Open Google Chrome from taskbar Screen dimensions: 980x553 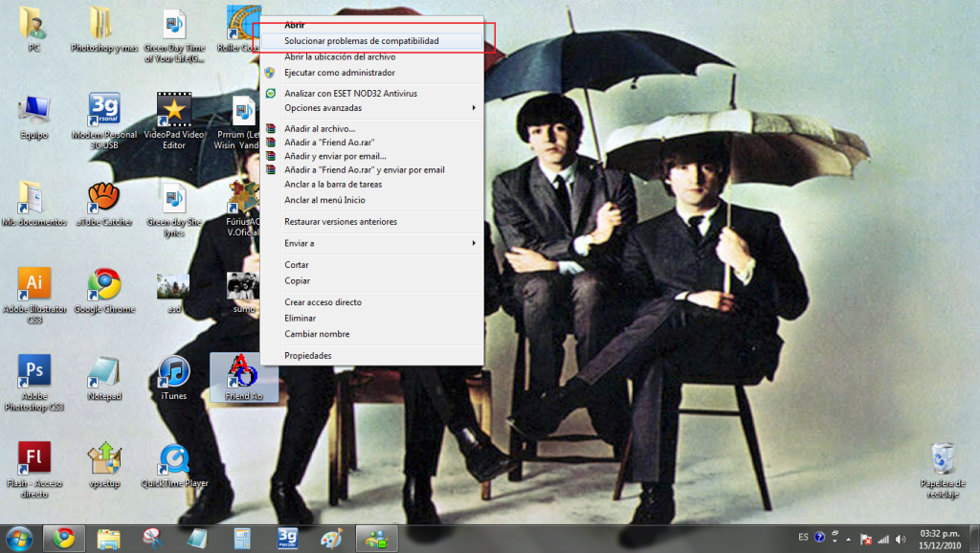click(x=64, y=538)
